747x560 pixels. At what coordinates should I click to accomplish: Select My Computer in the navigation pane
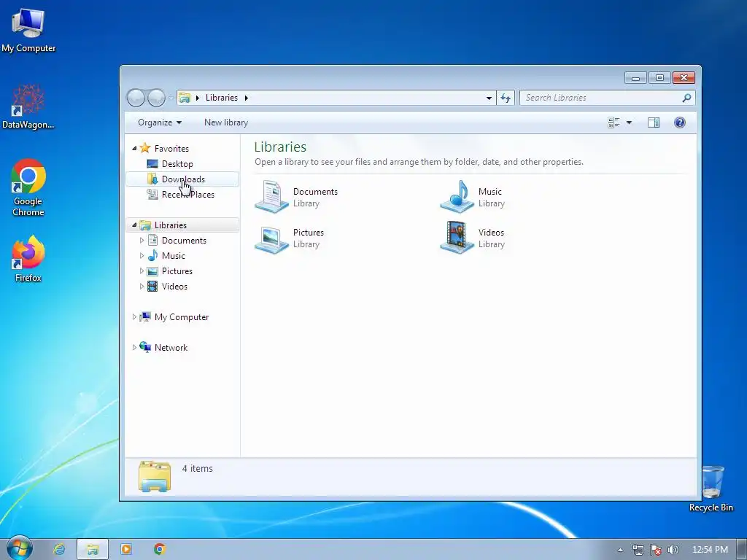tap(182, 316)
